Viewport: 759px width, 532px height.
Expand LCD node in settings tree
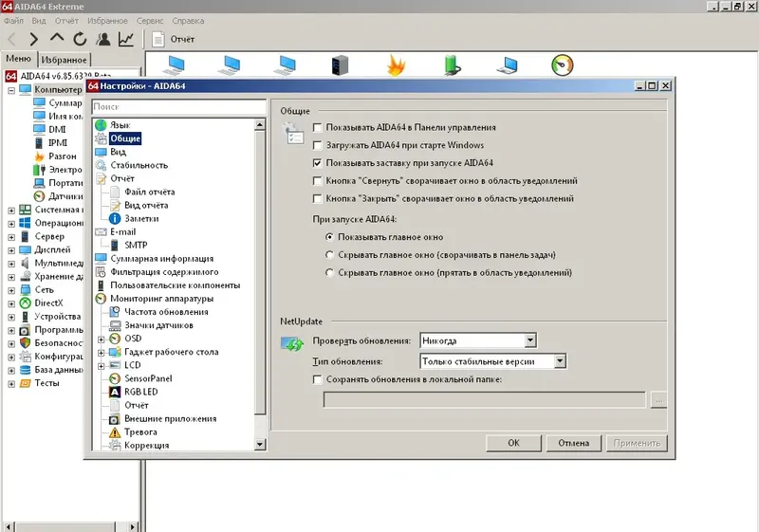tap(102, 366)
